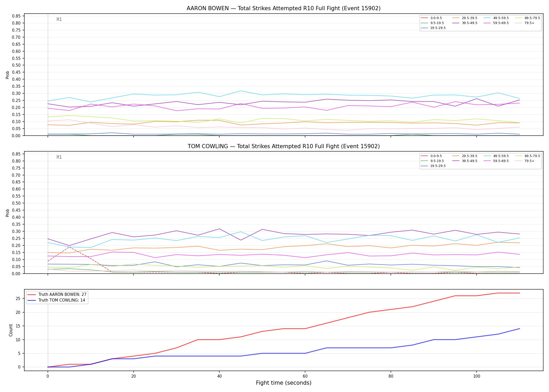Pick the 9.5-19.5 legend entry in Tom Cowling chart
Screen dimensions: 549x392
tap(432, 161)
